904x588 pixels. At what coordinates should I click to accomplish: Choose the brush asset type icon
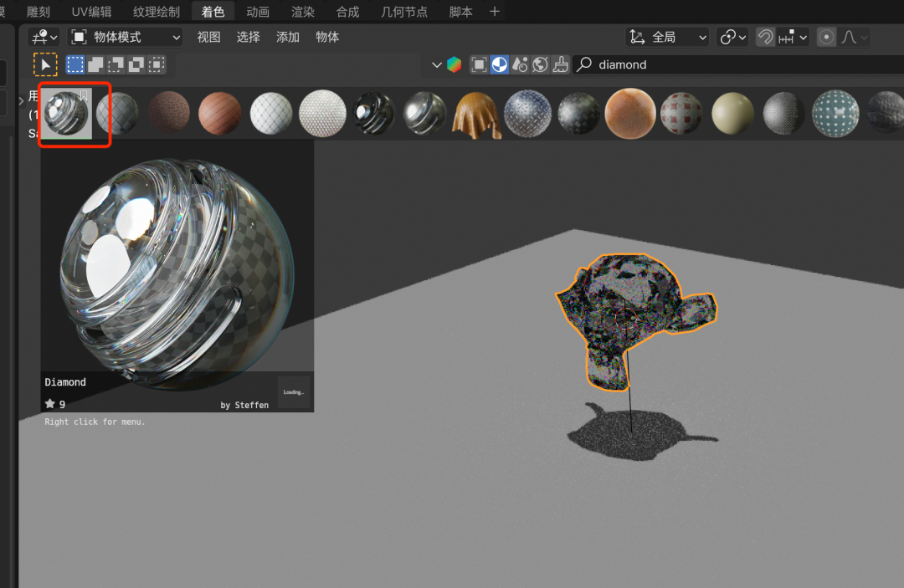(561, 64)
